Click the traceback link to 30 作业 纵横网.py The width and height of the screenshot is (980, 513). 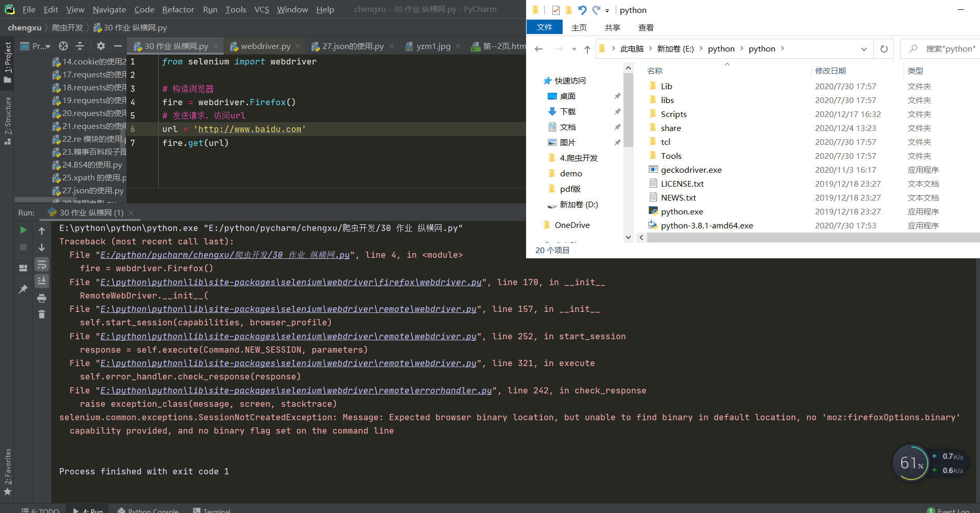[x=225, y=255]
